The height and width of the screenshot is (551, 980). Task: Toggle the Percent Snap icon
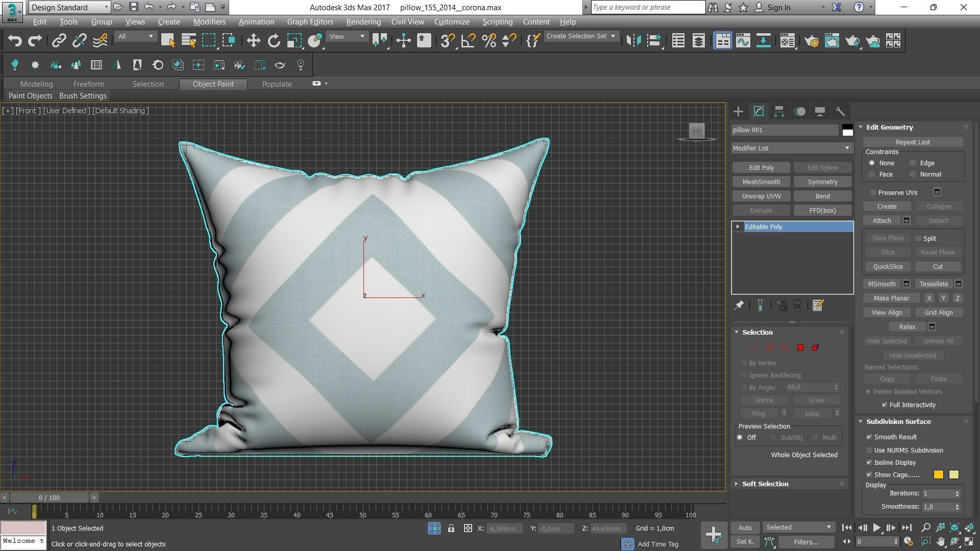point(488,41)
